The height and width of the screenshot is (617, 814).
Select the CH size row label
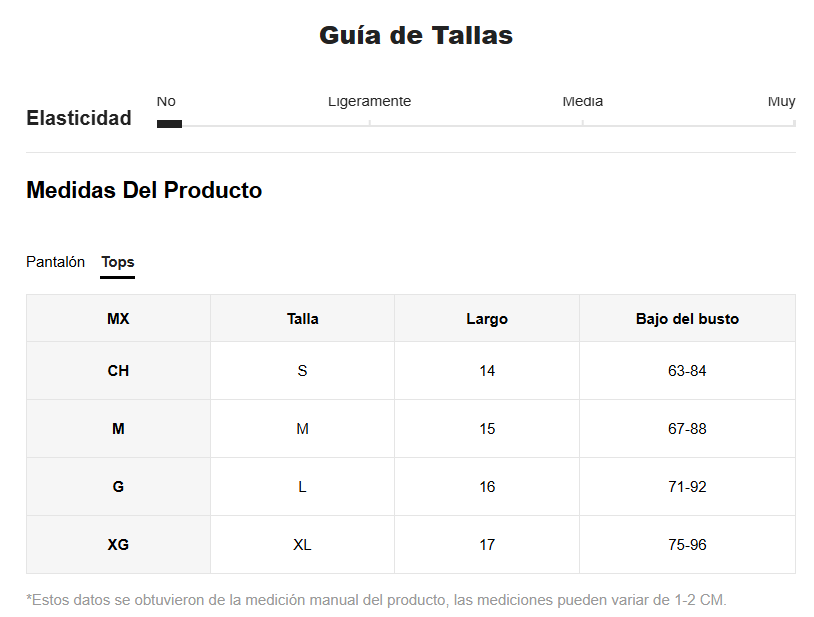point(118,371)
